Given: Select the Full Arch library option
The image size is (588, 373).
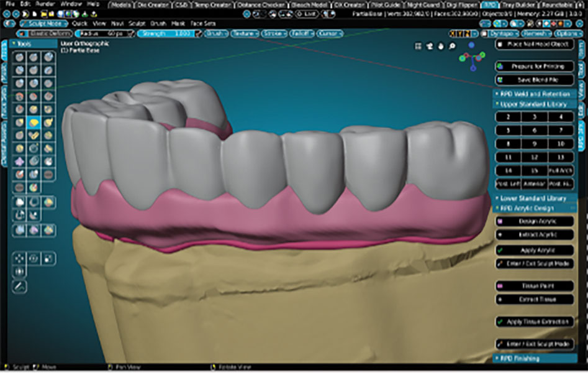Looking at the screenshot, I should click(x=561, y=170).
